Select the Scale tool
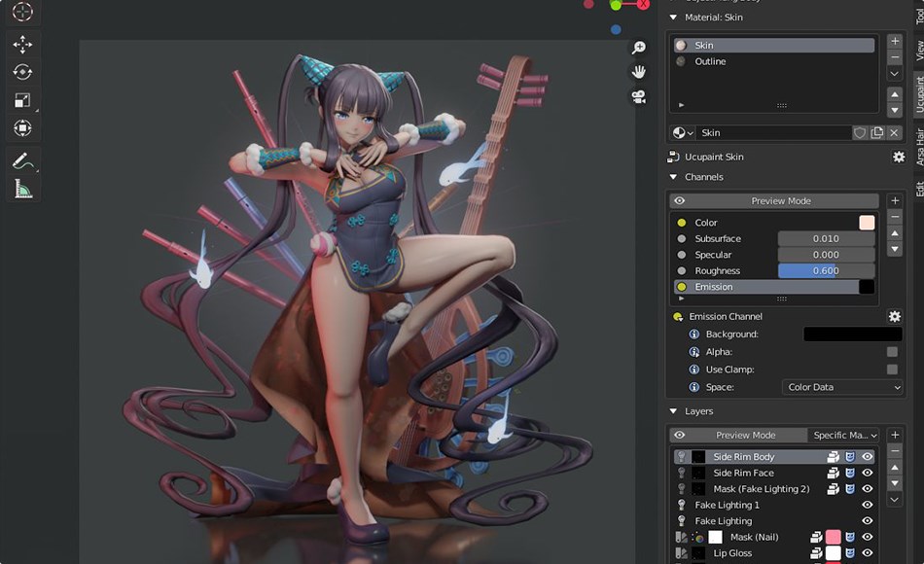924x564 pixels. pyautogui.click(x=22, y=100)
